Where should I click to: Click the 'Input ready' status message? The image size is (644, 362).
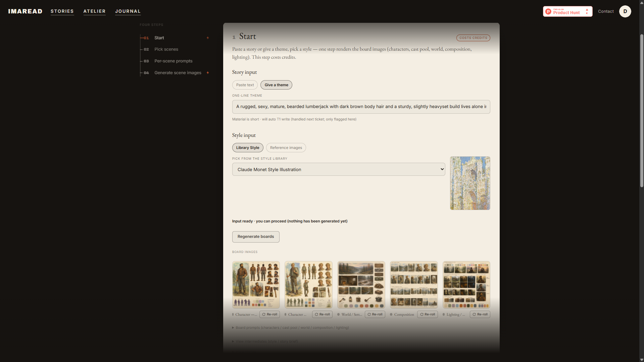coord(290,221)
